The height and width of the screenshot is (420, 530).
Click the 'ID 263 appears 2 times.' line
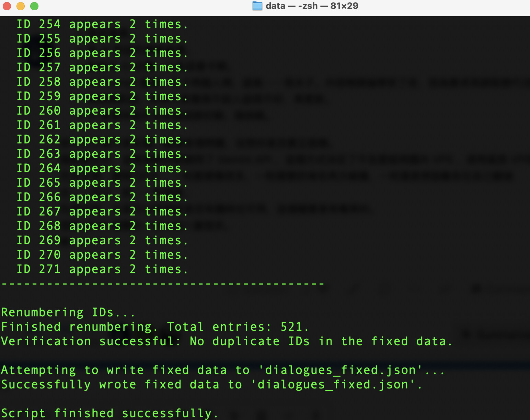102,154
